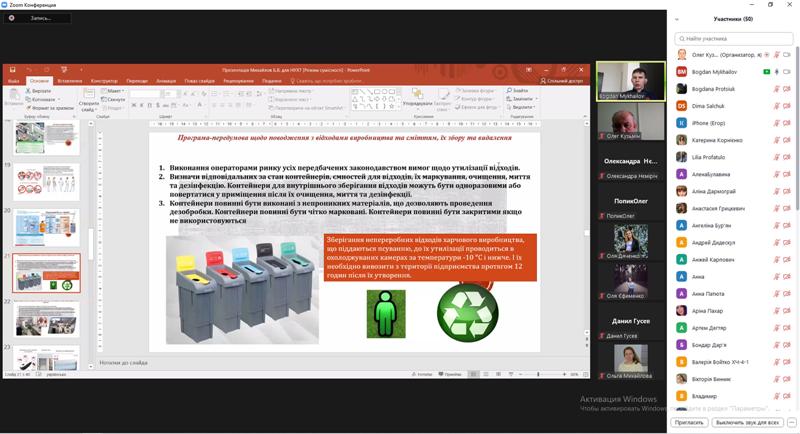Viewport: 800px width, 434px height.
Task: Select slide 22 thumbnail in slide panel
Action: click(46, 319)
